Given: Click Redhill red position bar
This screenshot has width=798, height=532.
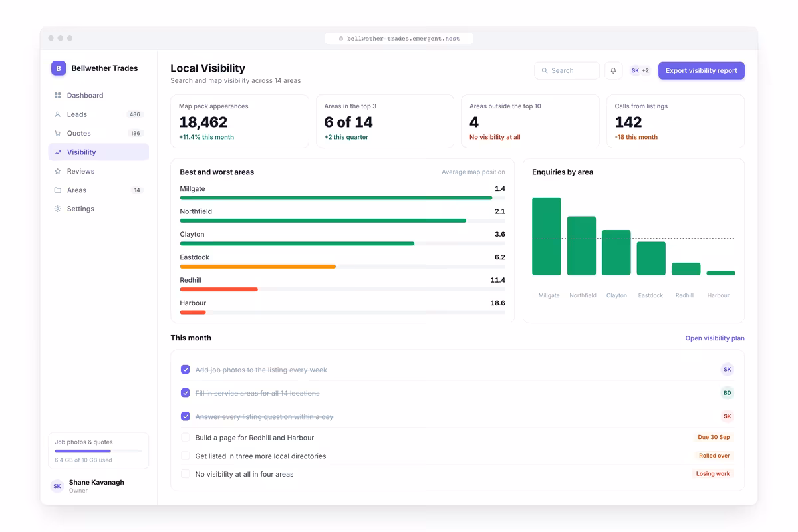Looking at the screenshot, I should 219,289.
